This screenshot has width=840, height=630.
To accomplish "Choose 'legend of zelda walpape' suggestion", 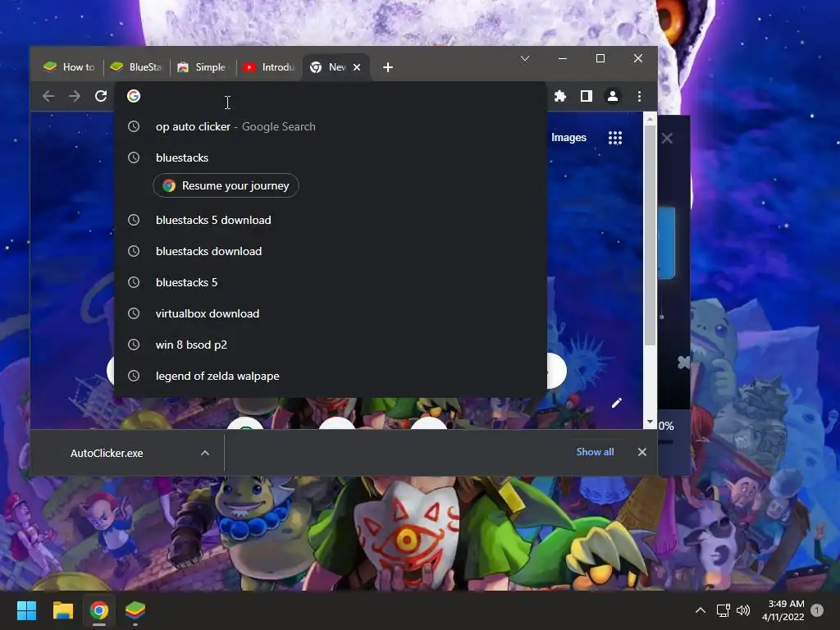I will [331, 376].
